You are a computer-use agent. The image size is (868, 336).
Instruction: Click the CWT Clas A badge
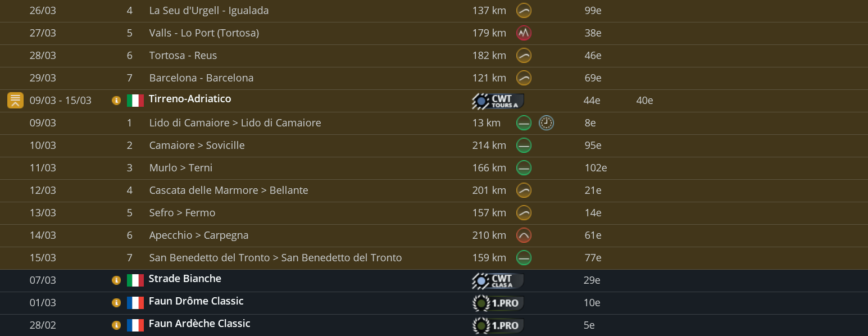[498, 281]
